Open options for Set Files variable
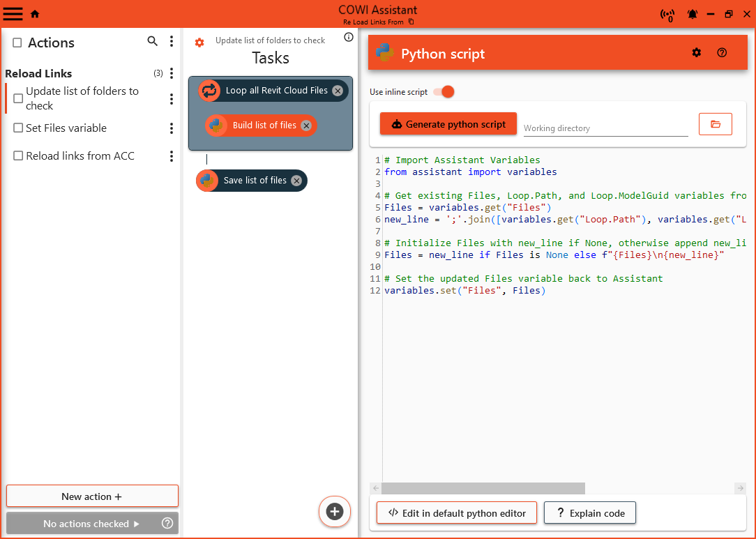This screenshot has height=539, width=756. (172, 128)
